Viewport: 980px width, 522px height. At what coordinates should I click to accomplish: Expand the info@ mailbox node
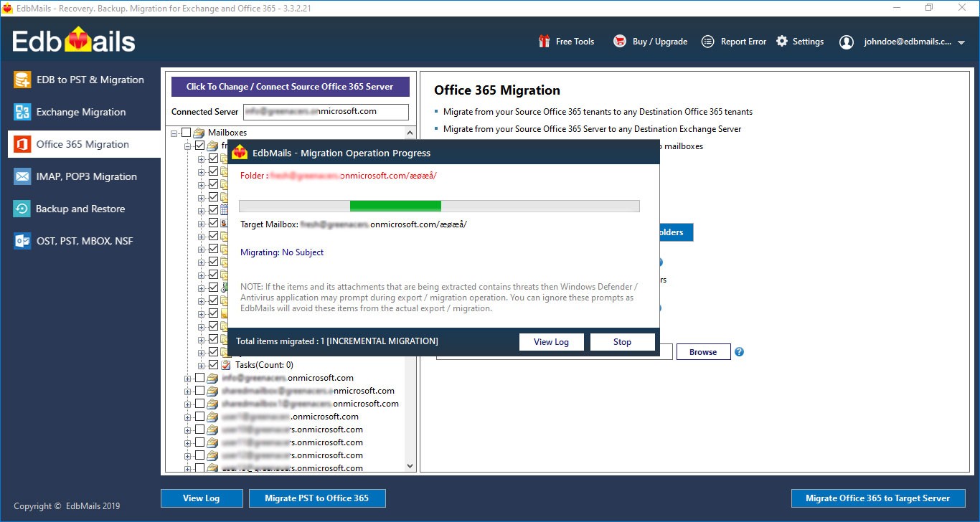tap(188, 378)
